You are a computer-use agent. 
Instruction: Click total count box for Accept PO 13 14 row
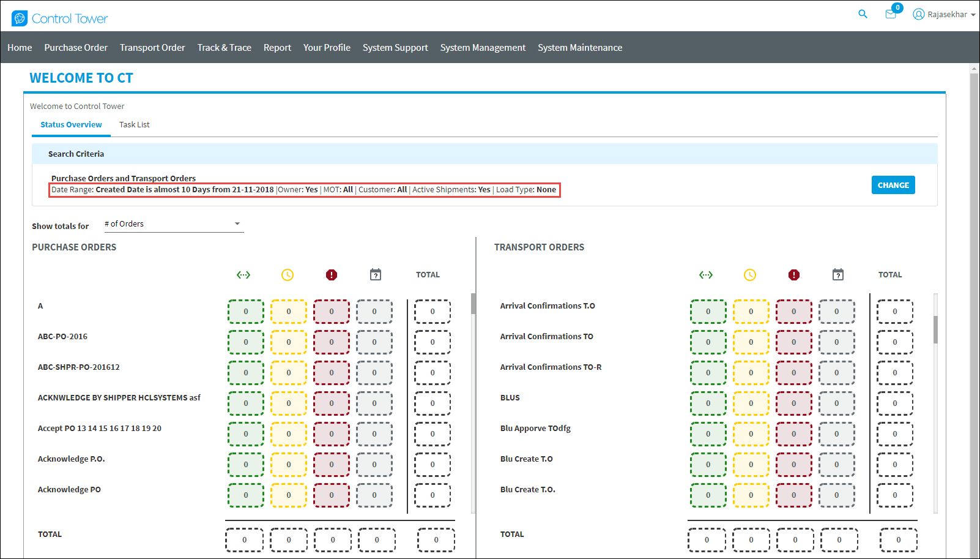(x=432, y=434)
